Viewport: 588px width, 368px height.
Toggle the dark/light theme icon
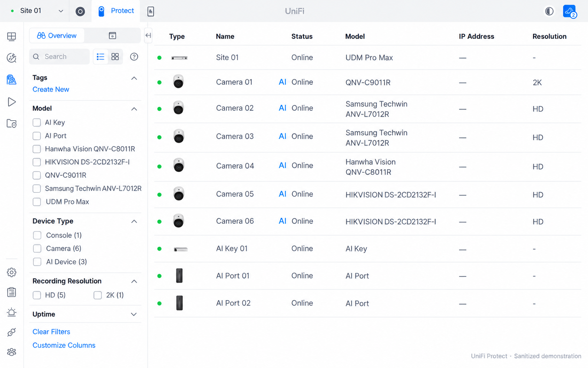click(549, 11)
